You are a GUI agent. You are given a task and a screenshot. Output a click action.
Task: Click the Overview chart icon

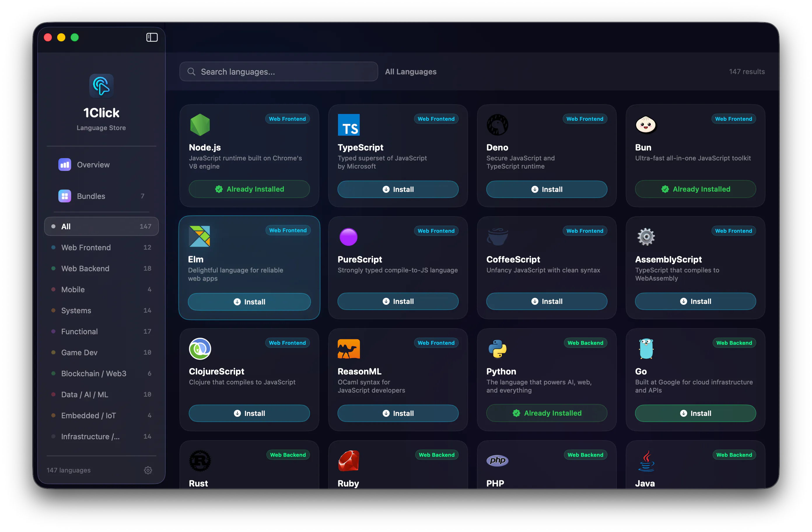pyautogui.click(x=64, y=164)
